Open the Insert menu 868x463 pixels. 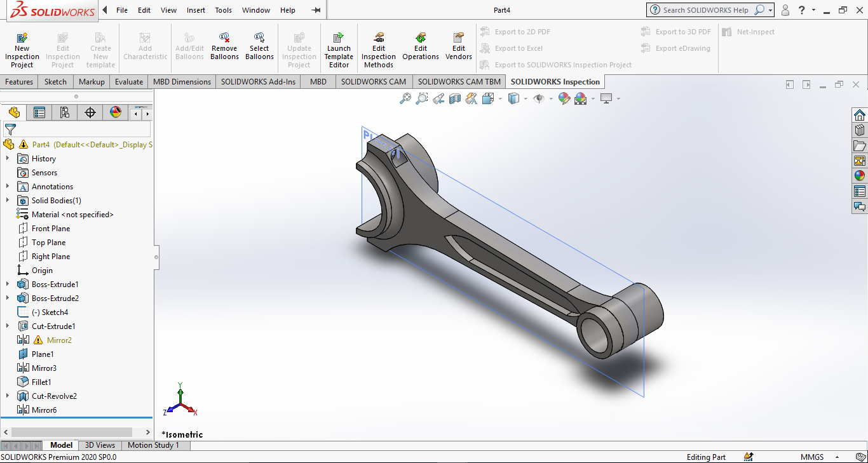(196, 10)
